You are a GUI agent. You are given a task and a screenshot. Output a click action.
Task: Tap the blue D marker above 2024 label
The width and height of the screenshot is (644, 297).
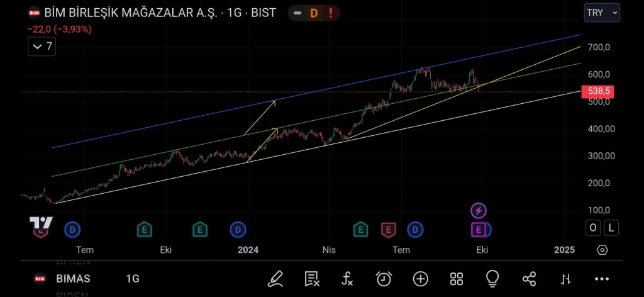click(x=238, y=230)
